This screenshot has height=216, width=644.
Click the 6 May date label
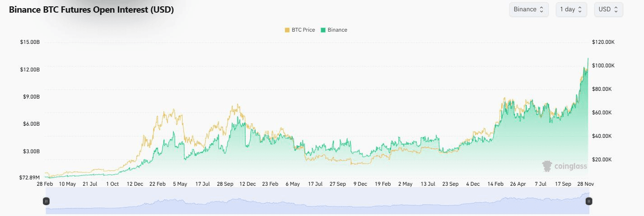293,184
